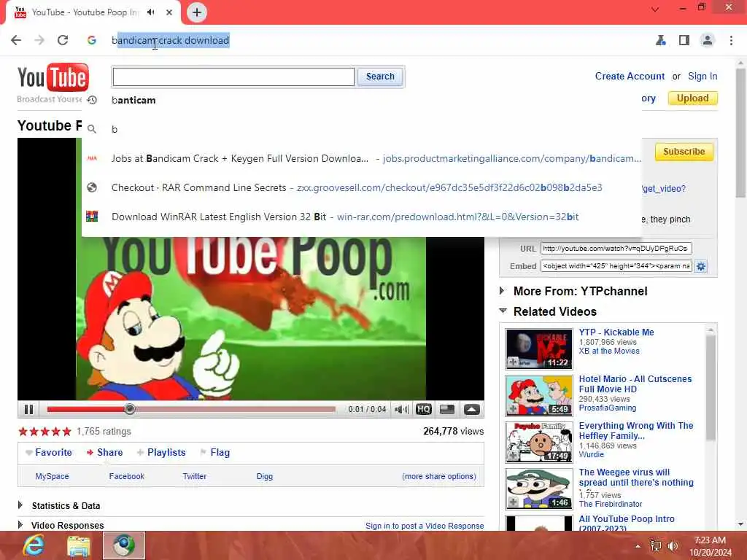Toggle the browser side panel icon

click(684, 41)
